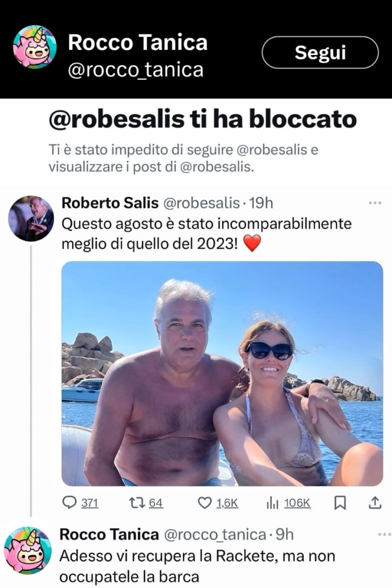Bookmark the Roberto Salis post
392x588 pixels.
tap(340, 503)
